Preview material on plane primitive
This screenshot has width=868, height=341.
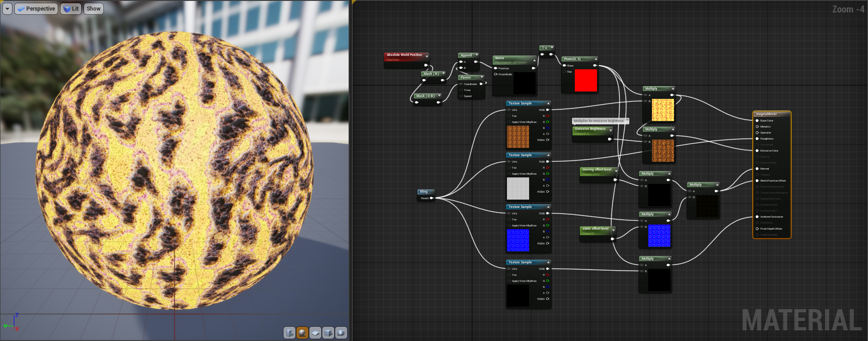pos(315,333)
